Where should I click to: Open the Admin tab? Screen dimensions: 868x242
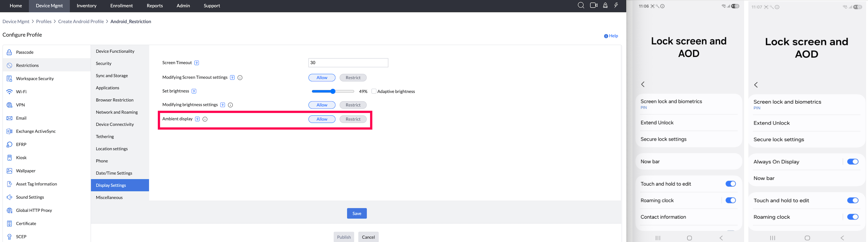183,6
